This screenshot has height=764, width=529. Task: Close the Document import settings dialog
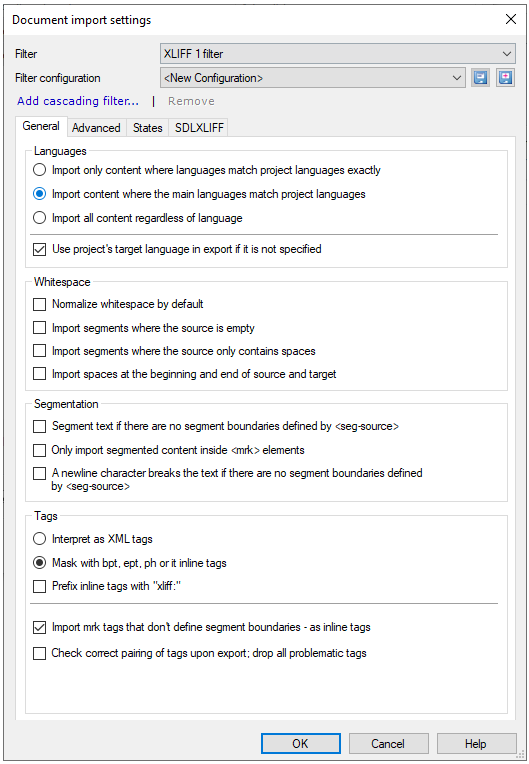click(x=510, y=19)
